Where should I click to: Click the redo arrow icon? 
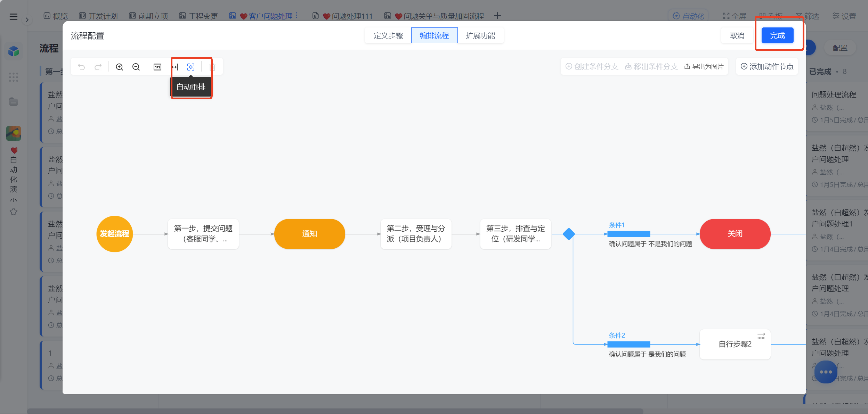tap(98, 67)
